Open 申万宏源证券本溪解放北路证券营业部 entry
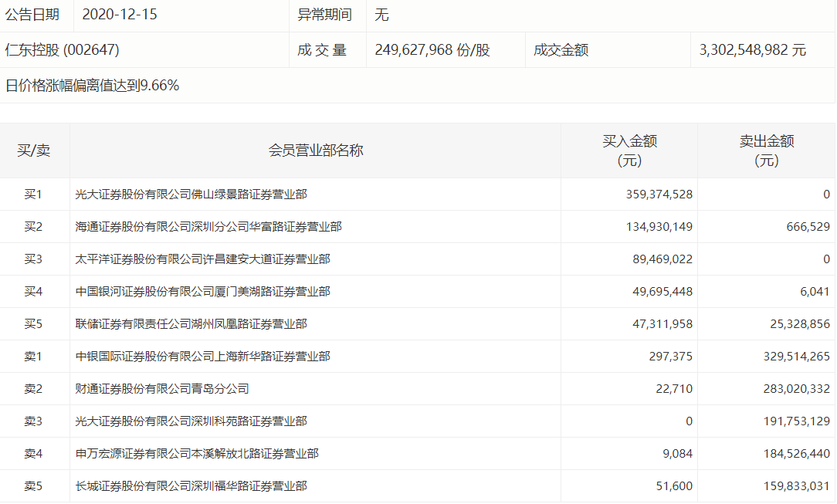 coord(197,454)
